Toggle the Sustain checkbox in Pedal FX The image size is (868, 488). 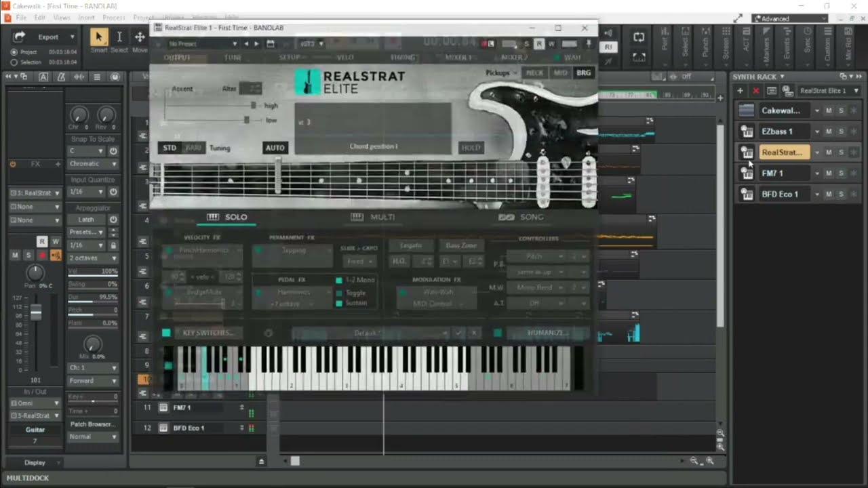click(339, 303)
